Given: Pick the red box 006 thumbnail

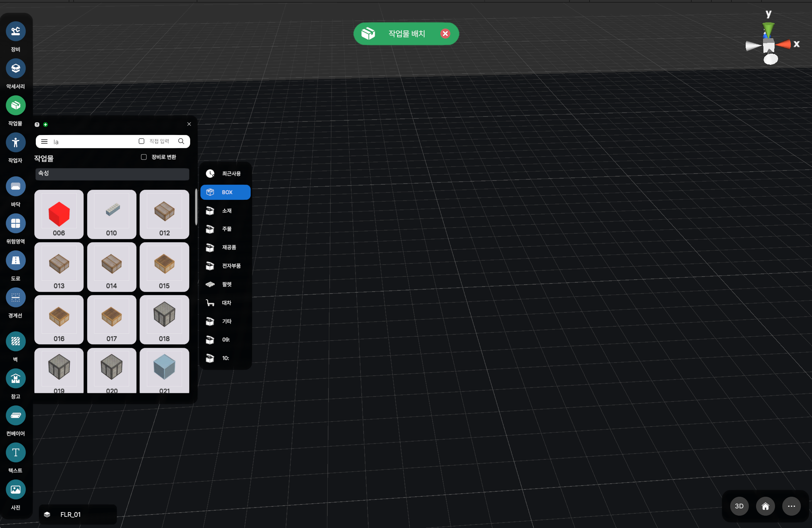Looking at the screenshot, I should pos(59,214).
